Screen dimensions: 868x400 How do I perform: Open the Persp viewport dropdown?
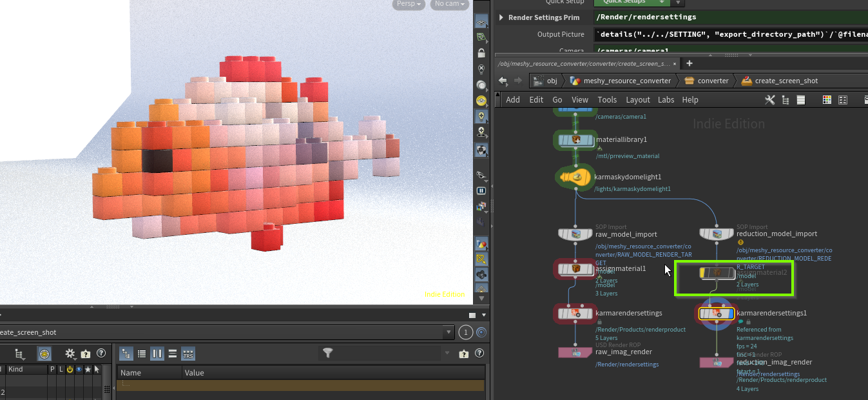[x=410, y=4]
